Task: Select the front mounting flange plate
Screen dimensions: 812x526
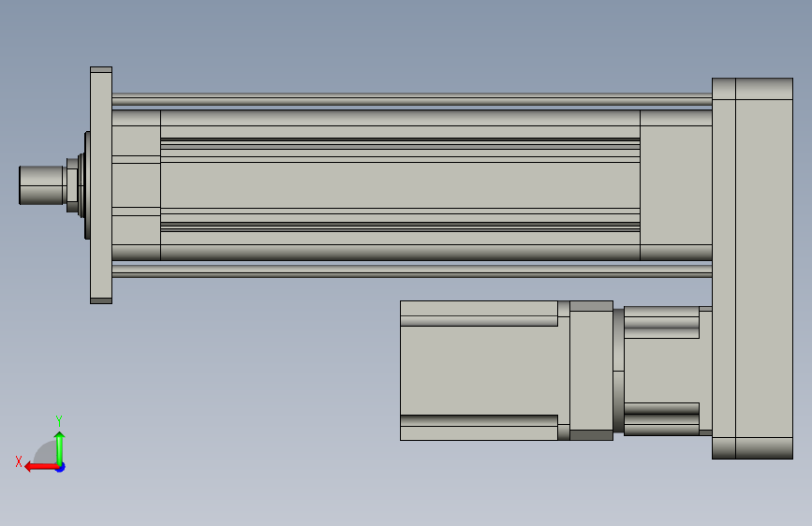Action: [x=101, y=185]
